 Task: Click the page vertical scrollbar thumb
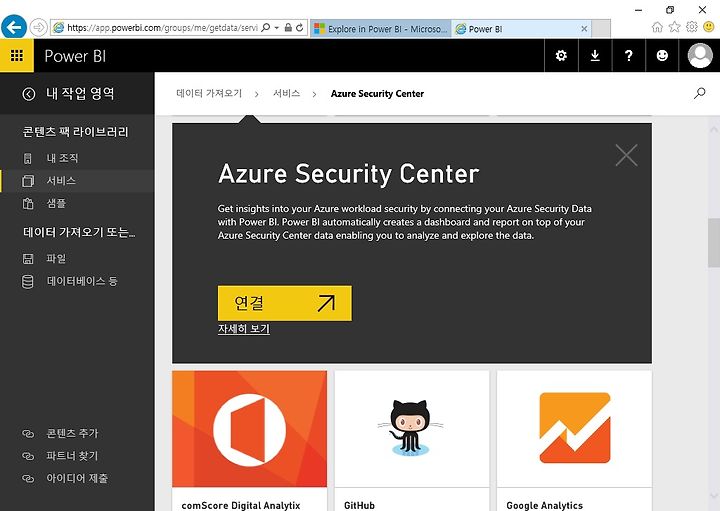tap(714, 243)
